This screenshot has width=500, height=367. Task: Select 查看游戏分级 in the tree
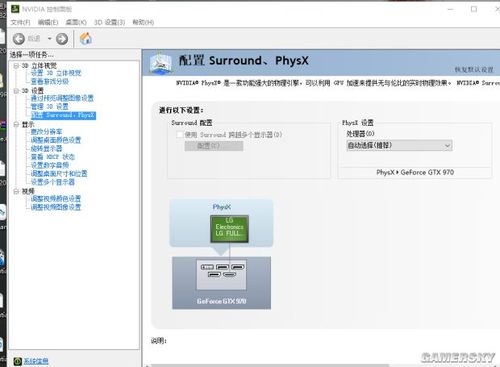(x=50, y=81)
